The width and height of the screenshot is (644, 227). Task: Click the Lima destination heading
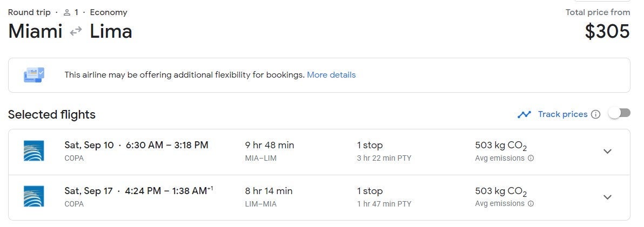click(111, 32)
